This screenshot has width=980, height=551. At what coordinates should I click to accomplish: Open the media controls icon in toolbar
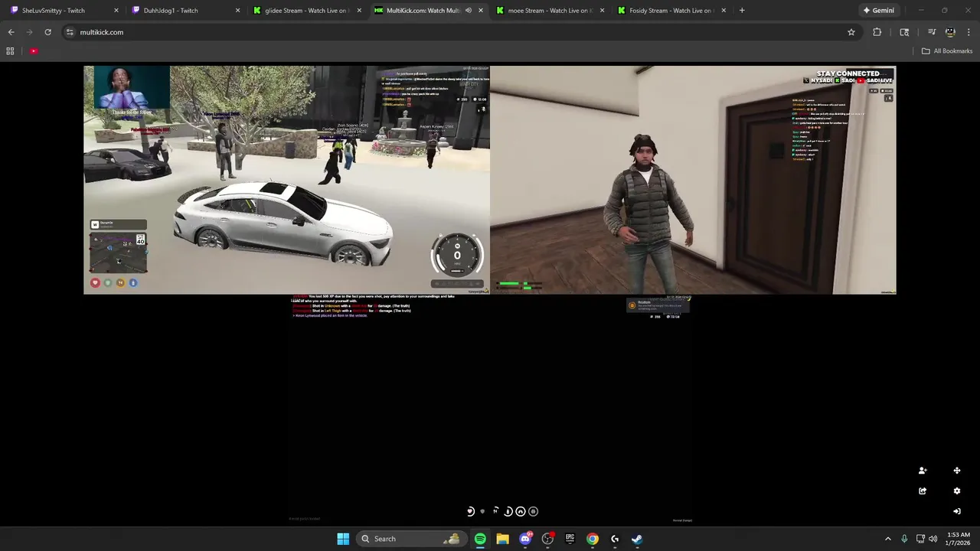click(x=932, y=32)
